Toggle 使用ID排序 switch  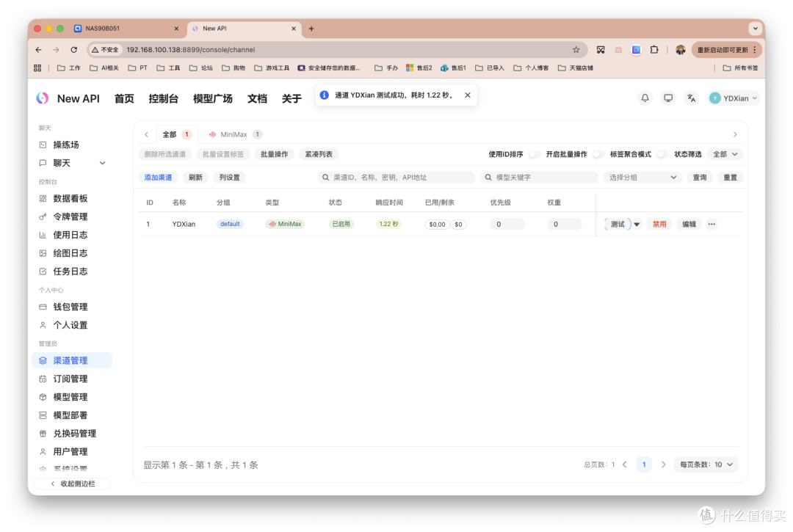tap(534, 154)
